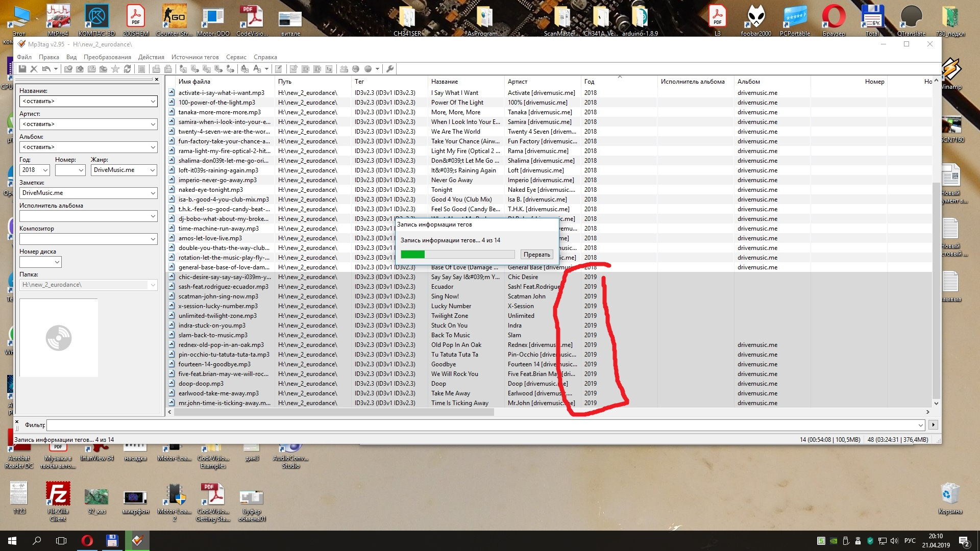This screenshot has width=980, height=551.
Task: Click the Undo arrow icon in the toolbar
Action: (x=46, y=69)
